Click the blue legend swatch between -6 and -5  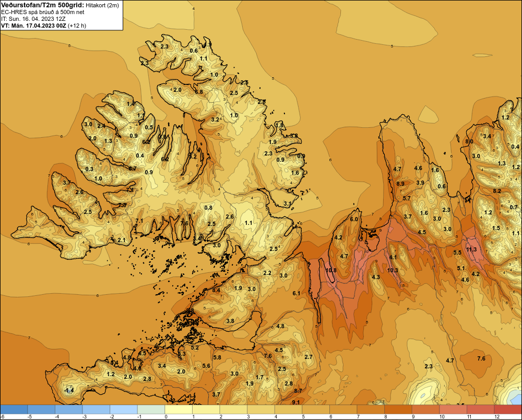pos(14,410)
